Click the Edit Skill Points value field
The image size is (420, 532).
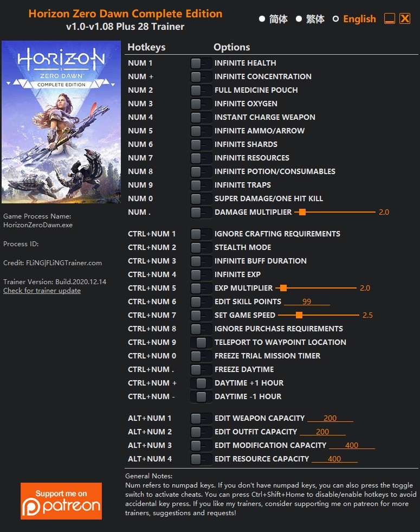(307, 302)
